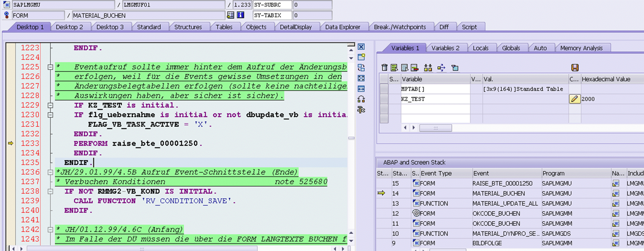Close the source code tool with X icon
Image resolution: width=644 pixels, height=251 pixels.
361,47
